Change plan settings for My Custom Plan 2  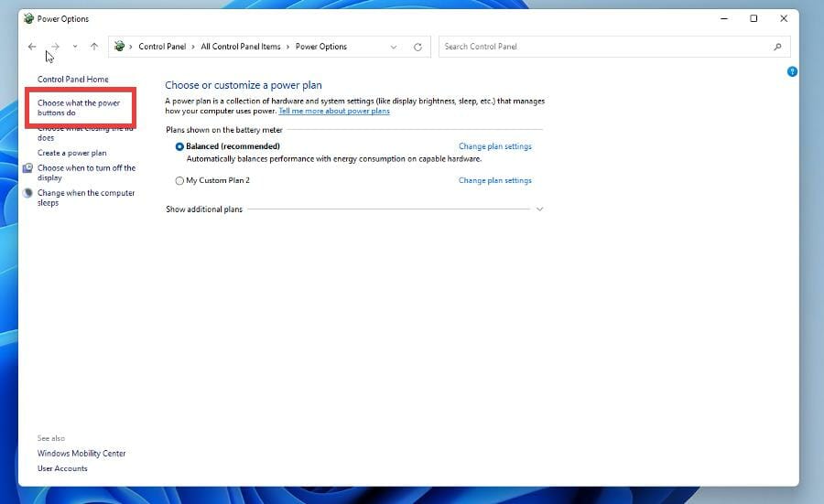click(x=495, y=180)
